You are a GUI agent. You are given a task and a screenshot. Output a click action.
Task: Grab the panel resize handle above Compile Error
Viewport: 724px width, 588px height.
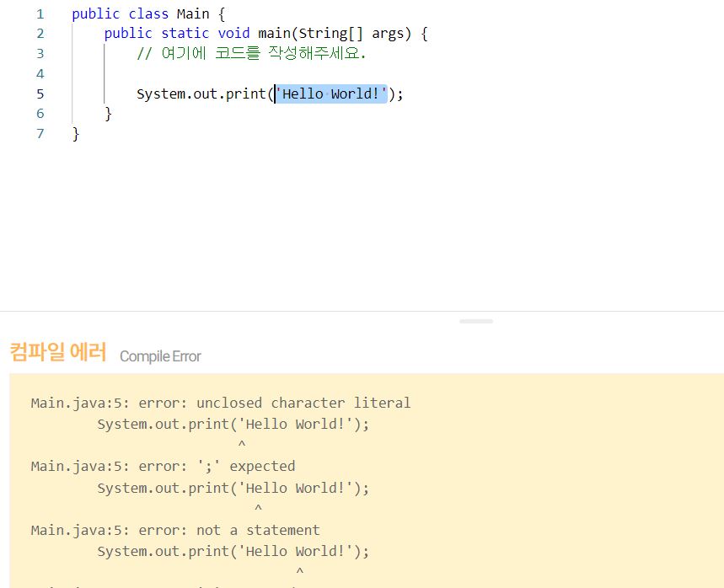coord(476,321)
